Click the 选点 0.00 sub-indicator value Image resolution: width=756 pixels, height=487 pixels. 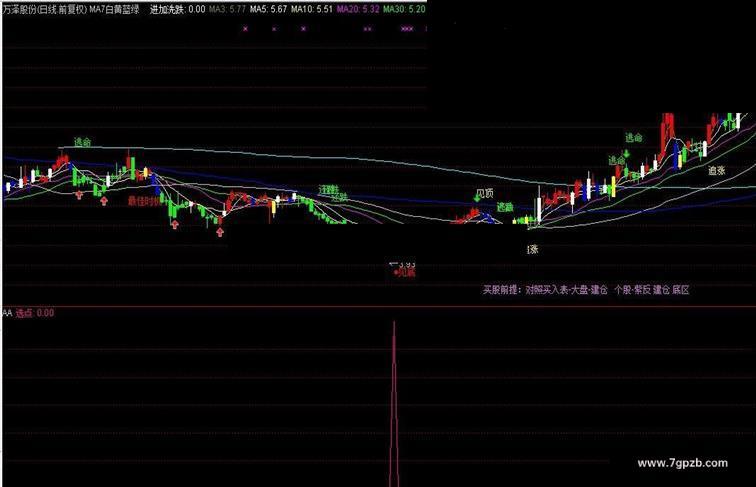pos(35,313)
